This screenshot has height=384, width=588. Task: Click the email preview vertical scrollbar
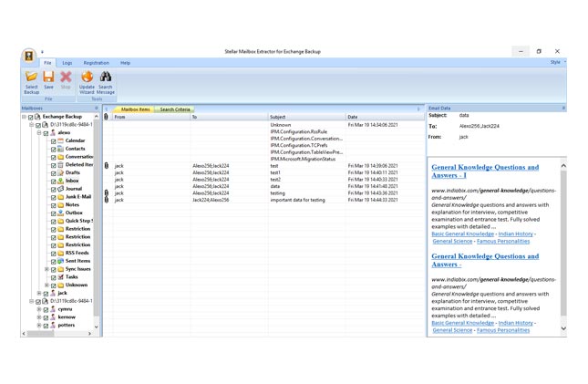pyautogui.click(x=563, y=246)
